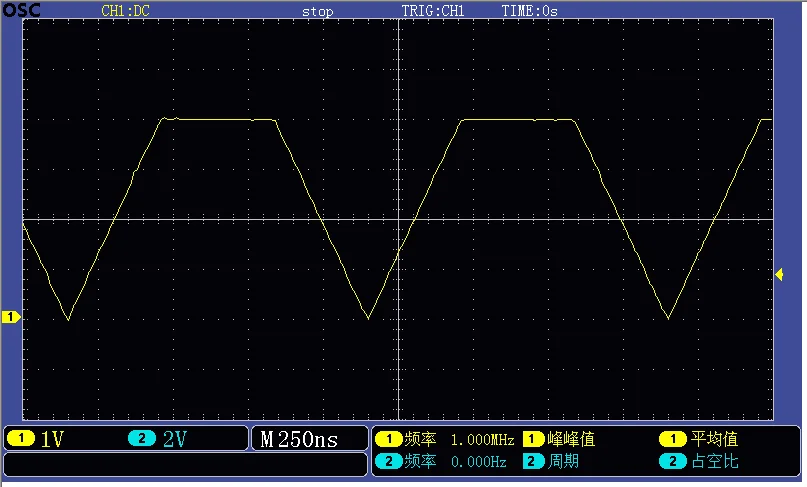Click the 平均值 measurement label

[x=714, y=439]
